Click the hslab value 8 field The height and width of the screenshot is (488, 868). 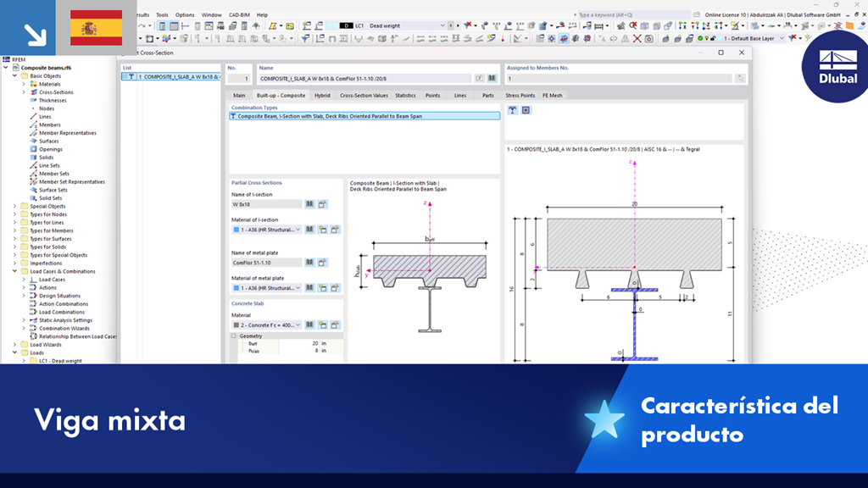299,351
